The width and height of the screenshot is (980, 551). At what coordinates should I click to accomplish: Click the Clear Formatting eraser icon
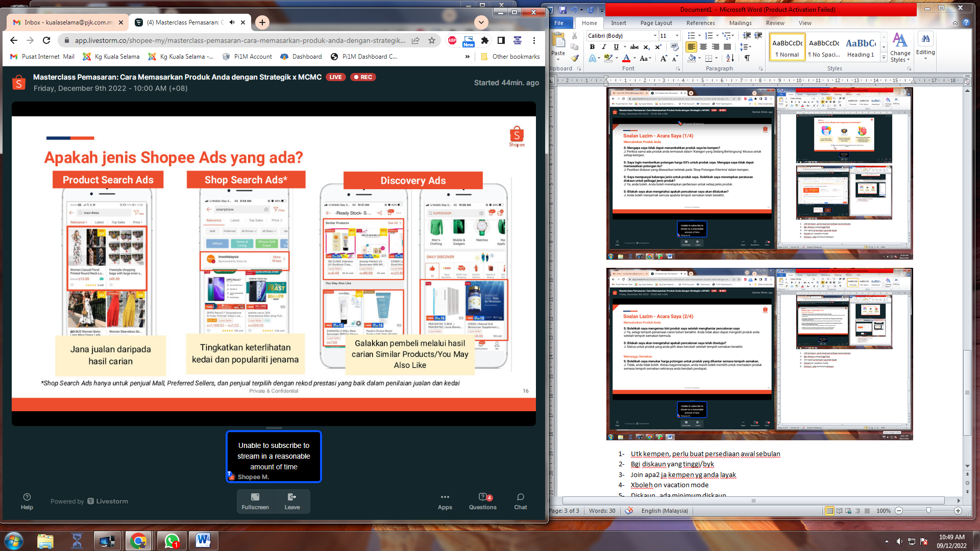674,47
